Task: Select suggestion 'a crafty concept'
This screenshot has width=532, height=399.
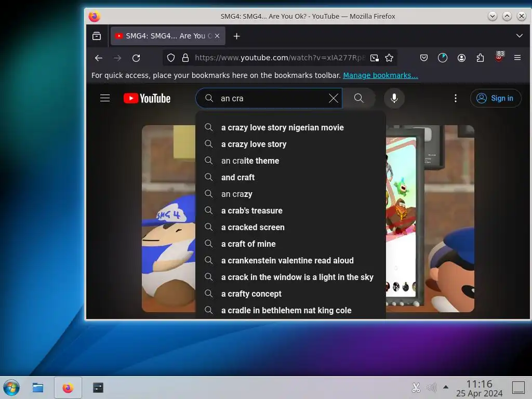Action: (x=291, y=294)
